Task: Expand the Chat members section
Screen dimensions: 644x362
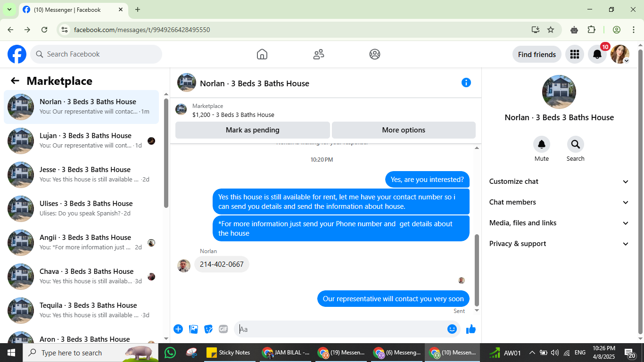Action: pyautogui.click(x=559, y=202)
